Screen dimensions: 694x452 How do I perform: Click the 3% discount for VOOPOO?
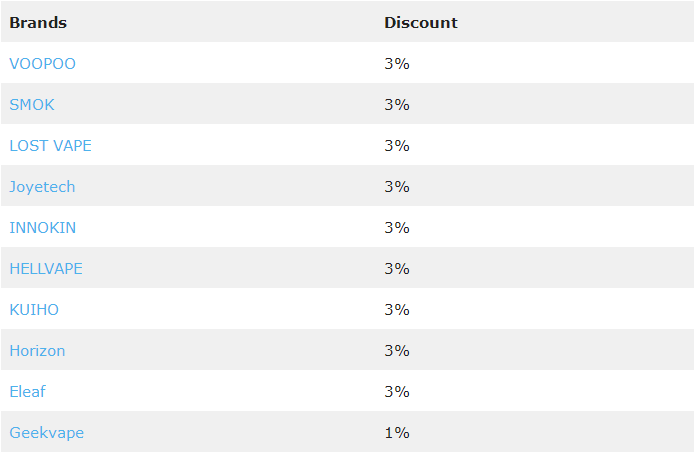click(397, 64)
